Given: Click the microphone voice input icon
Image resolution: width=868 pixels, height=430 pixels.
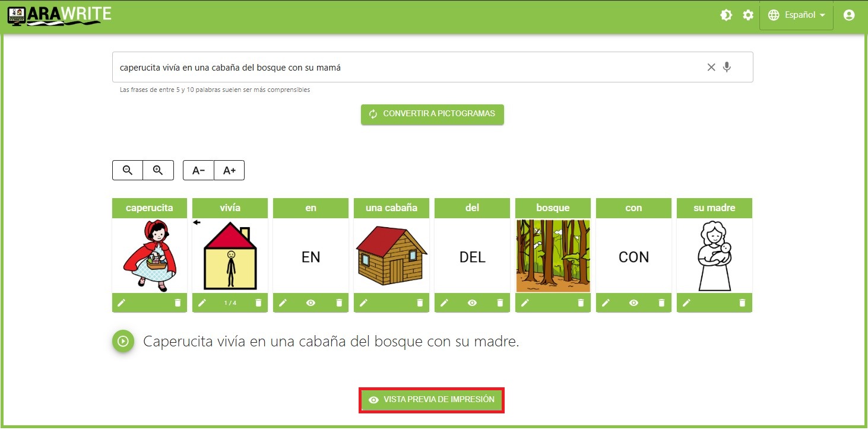Looking at the screenshot, I should (727, 67).
